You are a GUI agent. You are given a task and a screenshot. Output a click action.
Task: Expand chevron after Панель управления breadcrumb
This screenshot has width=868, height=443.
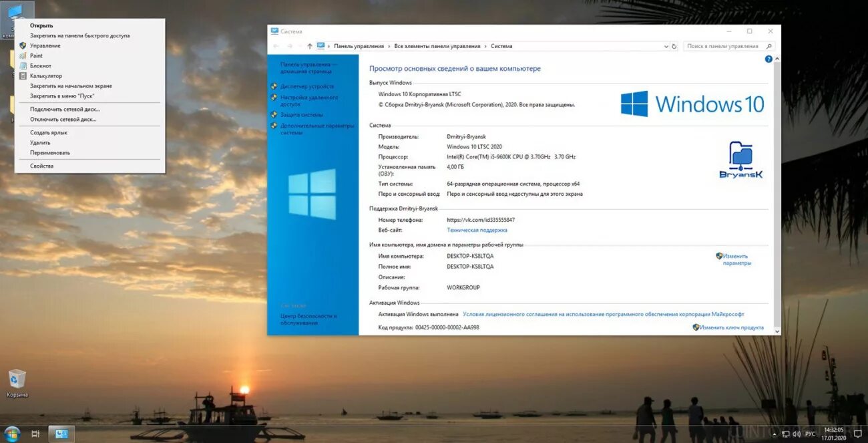tap(389, 46)
